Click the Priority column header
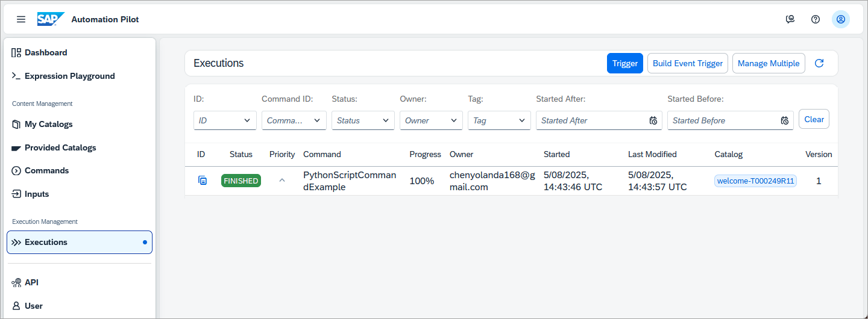The width and height of the screenshot is (868, 319). [282, 154]
